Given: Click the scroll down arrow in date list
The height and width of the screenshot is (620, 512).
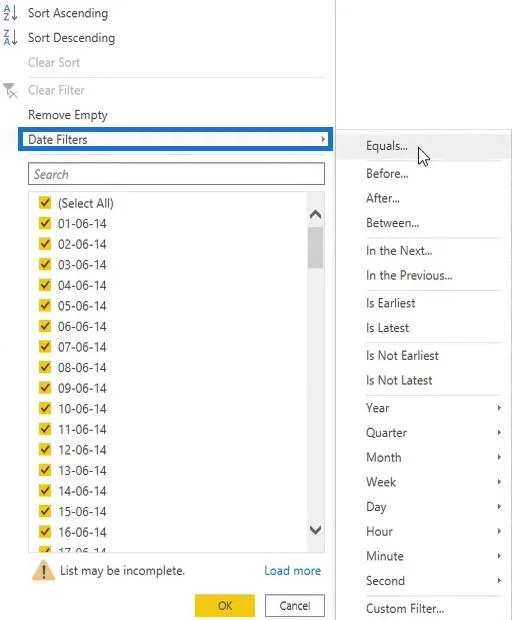Looking at the screenshot, I should (x=315, y=529).
